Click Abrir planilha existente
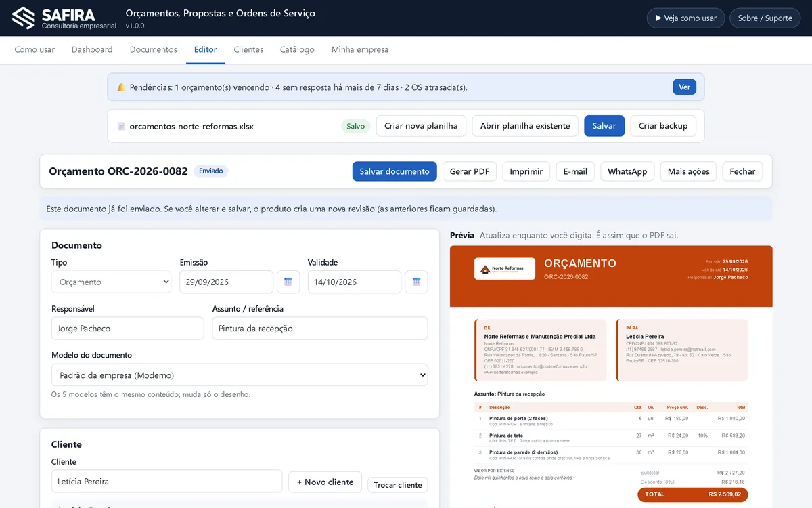The height and width of the screenshot is (508, 812). point(525,126)
